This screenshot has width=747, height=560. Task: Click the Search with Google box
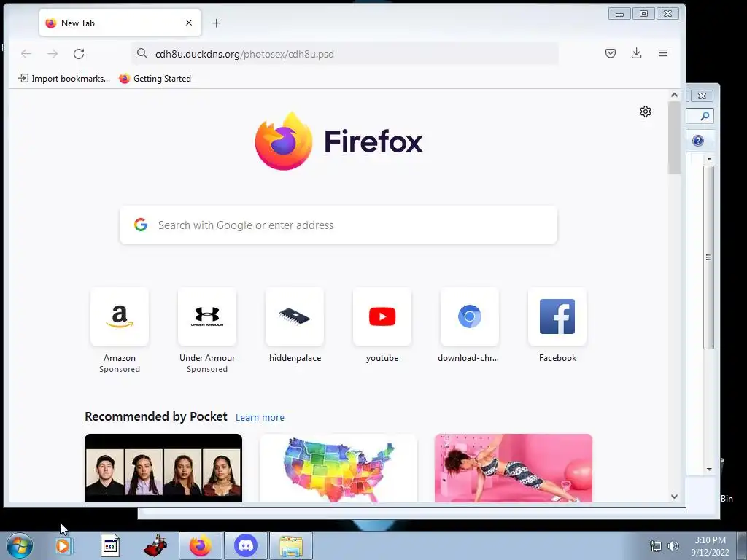coord(338,225)
